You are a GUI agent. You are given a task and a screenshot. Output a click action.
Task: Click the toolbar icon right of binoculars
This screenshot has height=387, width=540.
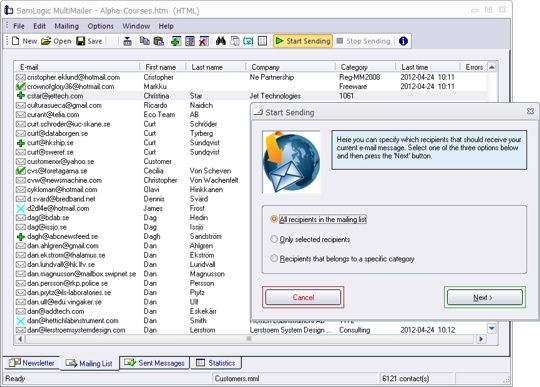click(x=235, y=41)
